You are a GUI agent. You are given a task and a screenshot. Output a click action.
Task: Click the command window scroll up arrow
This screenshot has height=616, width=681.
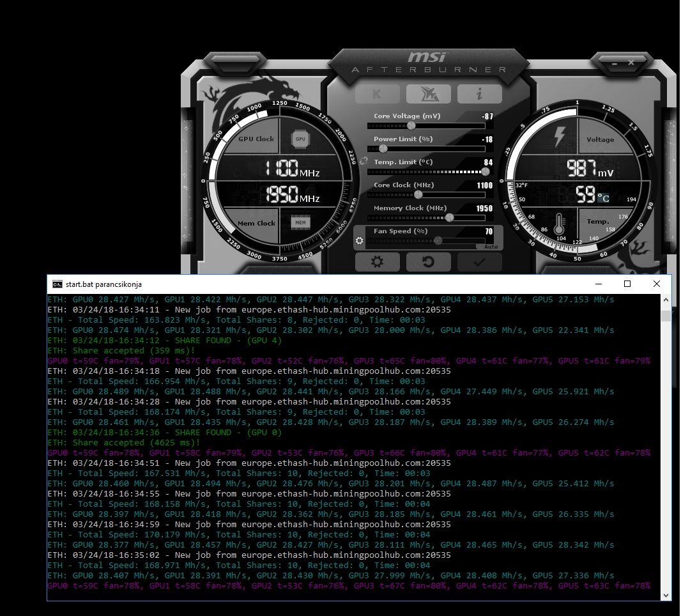666,300
